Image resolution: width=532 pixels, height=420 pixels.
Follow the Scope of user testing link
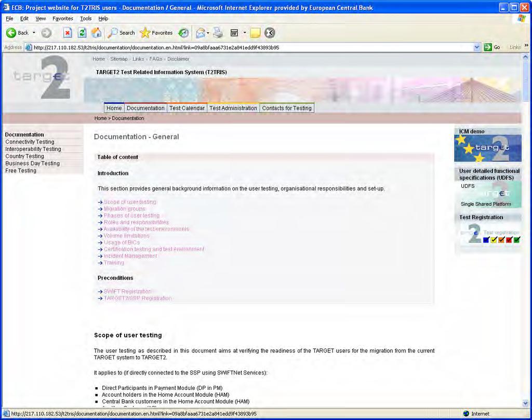pos(130,202)
